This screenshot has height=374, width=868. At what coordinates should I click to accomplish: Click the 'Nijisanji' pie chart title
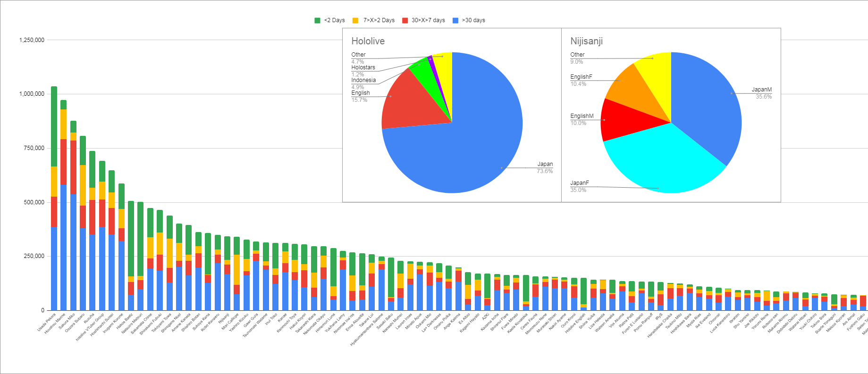tap(586, 41)
